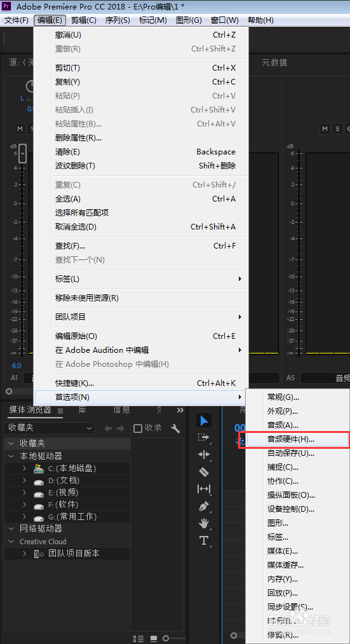Switch Media Browser to thumbnail view

point(154,639)
